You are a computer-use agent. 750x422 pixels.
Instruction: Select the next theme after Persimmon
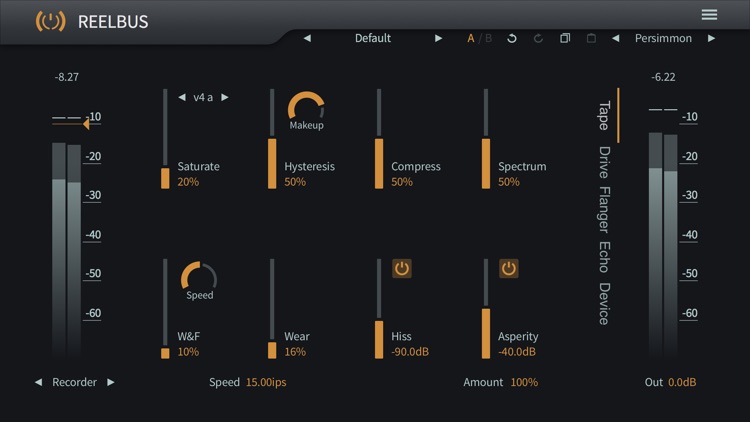tap(711, 38)
